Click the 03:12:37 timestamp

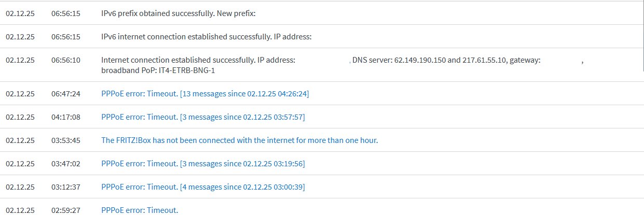point(66,187)
